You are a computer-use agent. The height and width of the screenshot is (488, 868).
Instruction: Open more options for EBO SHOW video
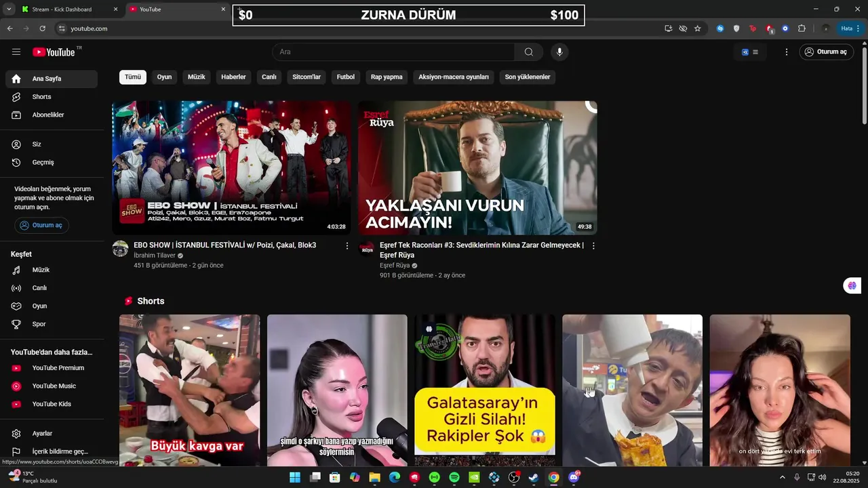[x=347, y=246]
